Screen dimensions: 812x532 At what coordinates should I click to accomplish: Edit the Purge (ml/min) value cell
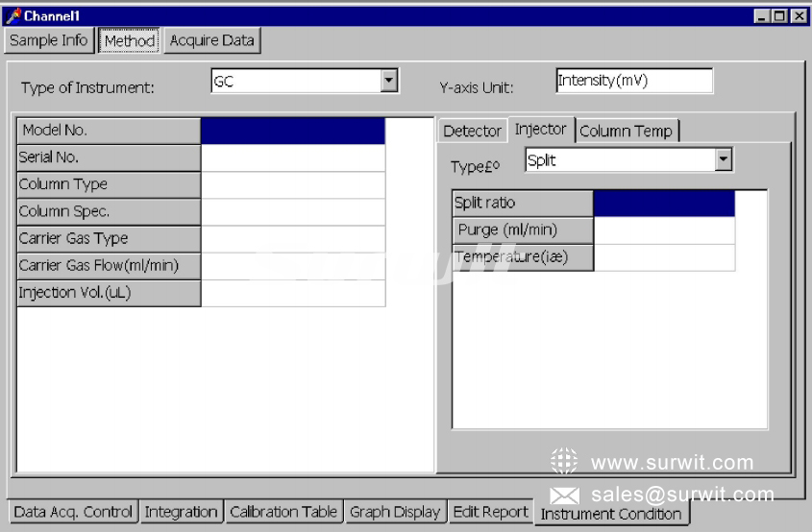[664, 230]
